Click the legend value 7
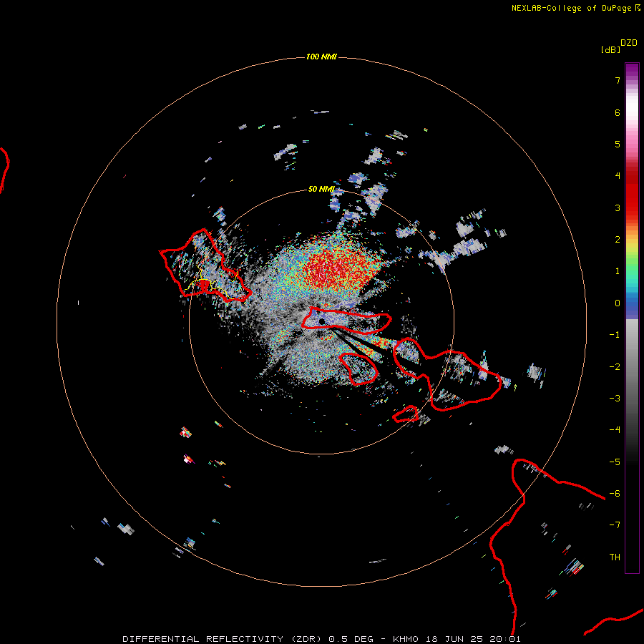The image size is (644, 644). [x=618, y=80]
